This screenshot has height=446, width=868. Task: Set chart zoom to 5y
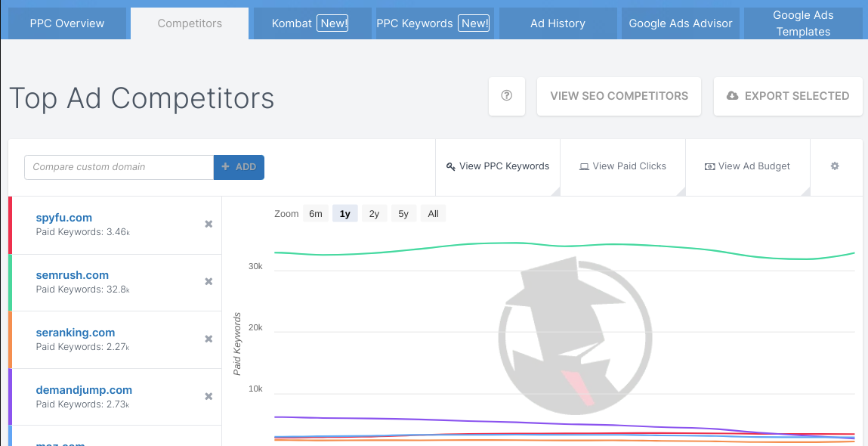click(403, 213)
